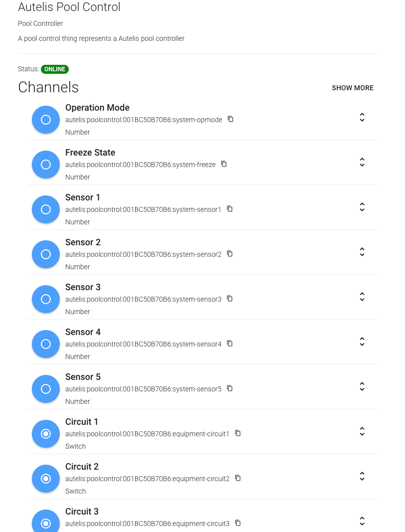Click the Circuit 2 switch channel icon
The width and height of the screenshot is (405, 532).
[x=46, y=479]
